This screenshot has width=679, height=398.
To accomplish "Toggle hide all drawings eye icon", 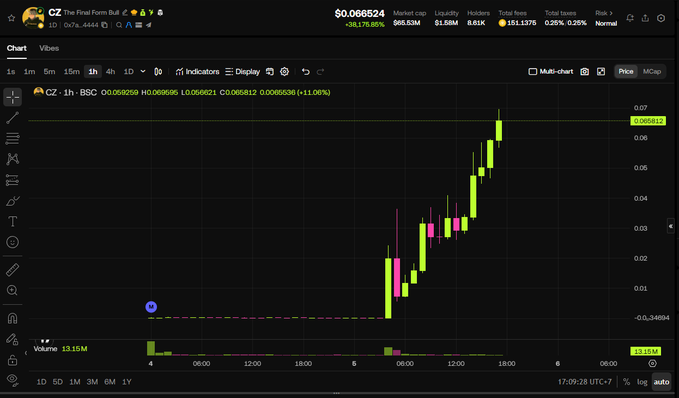I will pyautogui.click(x=13, y=380).
